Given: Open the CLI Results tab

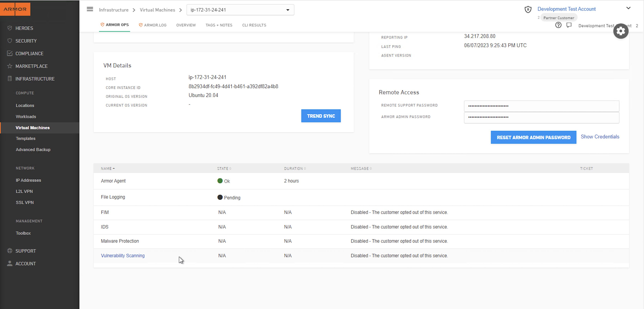Looking at the screenshot, I should point(254,25).
